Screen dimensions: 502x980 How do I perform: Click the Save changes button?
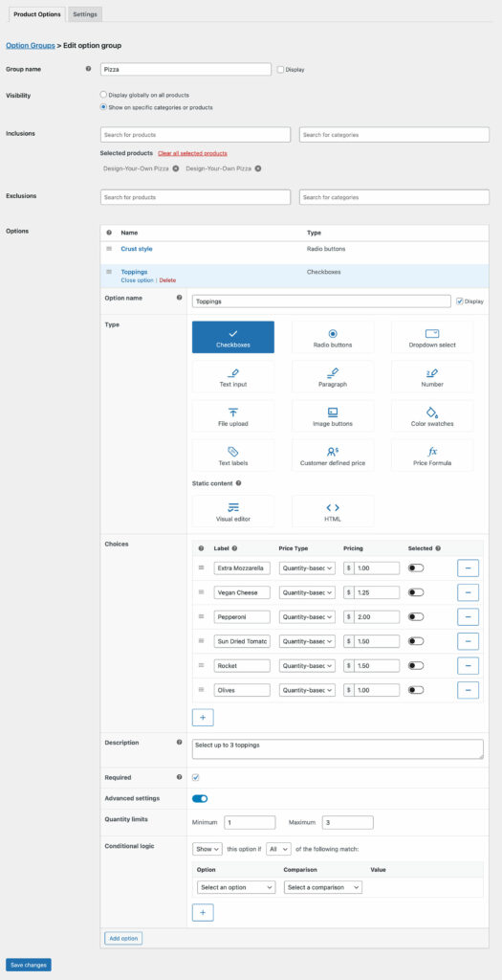point(29,965)
